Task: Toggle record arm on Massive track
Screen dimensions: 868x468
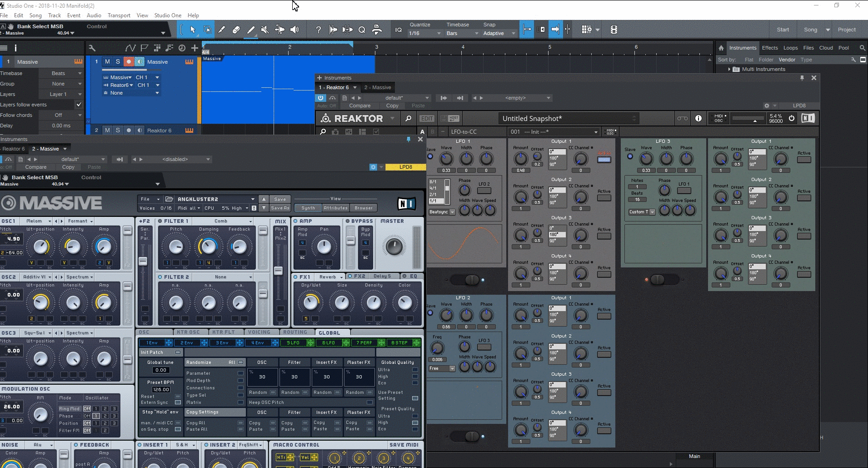Action: click(129, 61)
